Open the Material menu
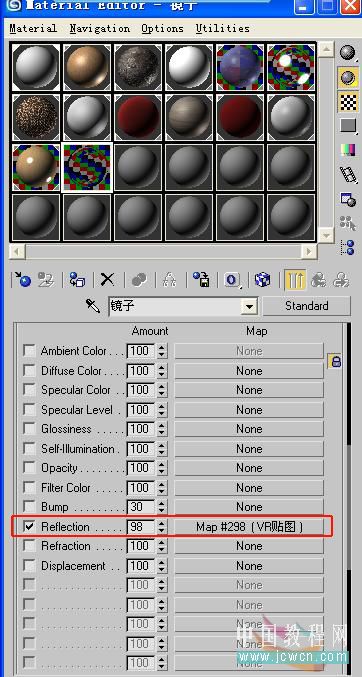Screen dimensions: 362x677 [33, 29]
